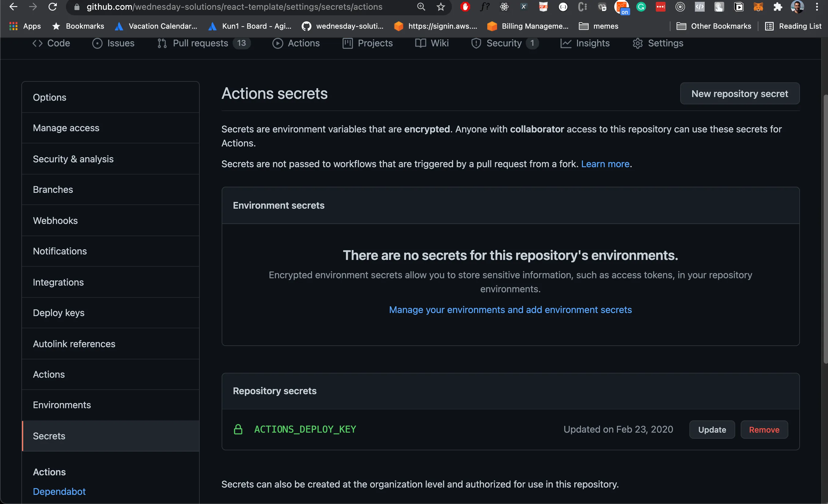Switch to the Code tab
The height and width of the screenshot is (504, 828).
(51, 43)
